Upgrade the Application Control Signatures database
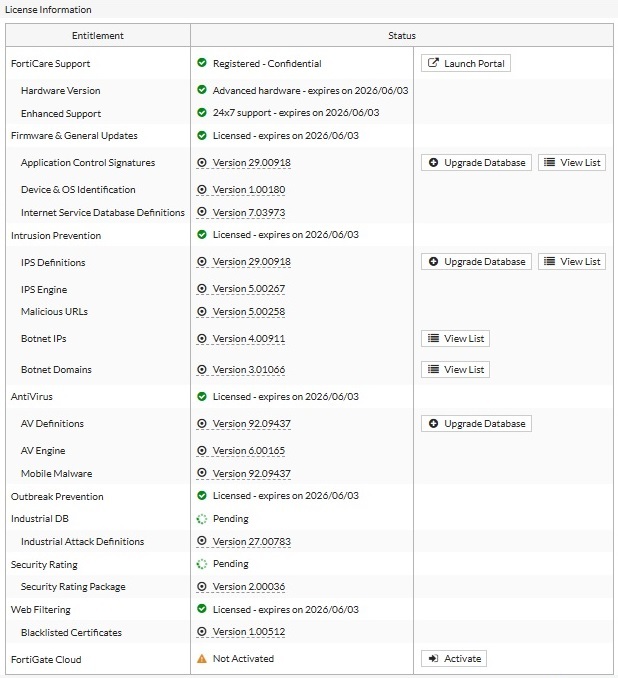 click(476, 162)
